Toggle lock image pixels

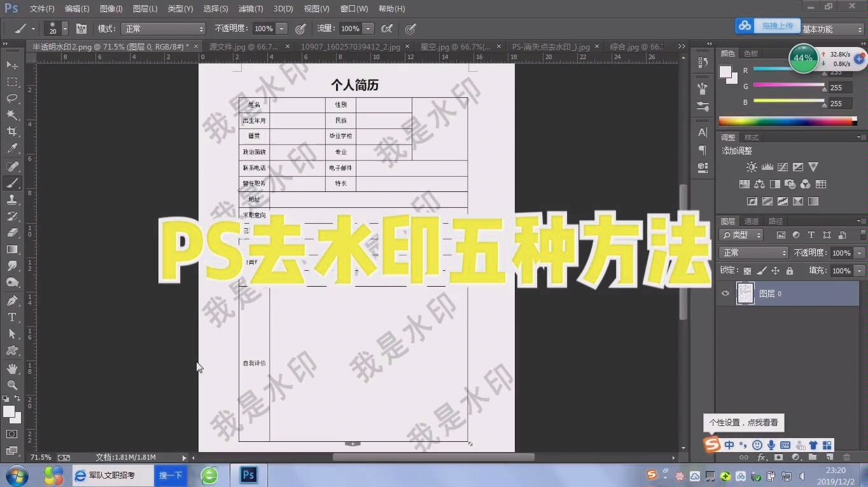coord(761,271)
